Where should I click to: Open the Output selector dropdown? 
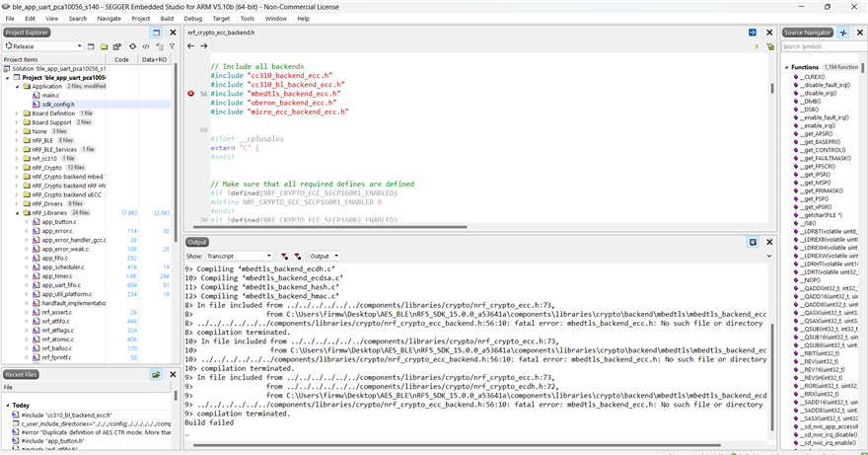tap(325, 256)
